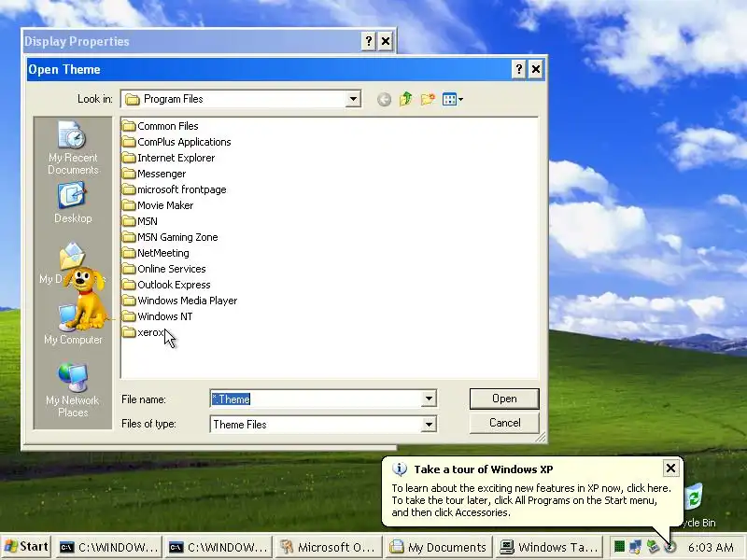Select My Computer in the places bar
The width and height of the screenshot is (747, 560).
pyautogui.click(x=73, y=325)
